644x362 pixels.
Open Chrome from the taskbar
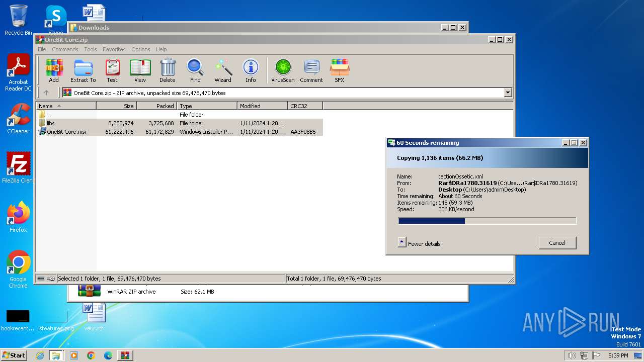91,355
